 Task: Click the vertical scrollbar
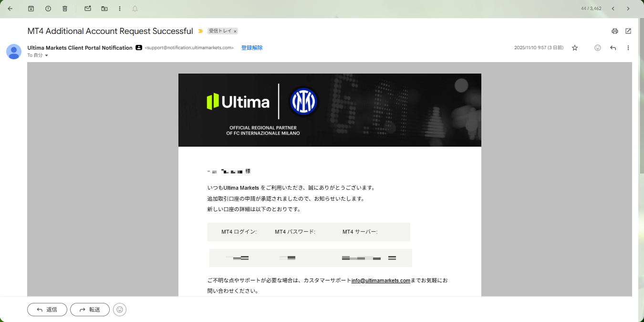click(x=641, y=96)
